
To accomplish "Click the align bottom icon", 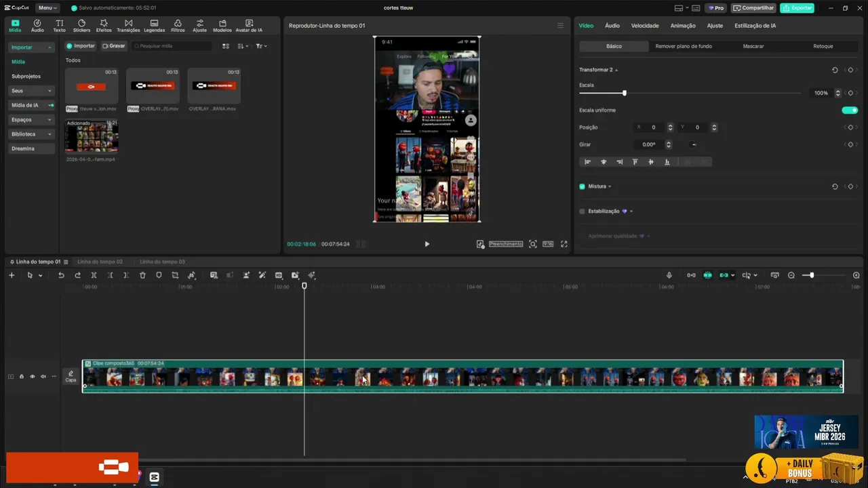I will [667, 162].
